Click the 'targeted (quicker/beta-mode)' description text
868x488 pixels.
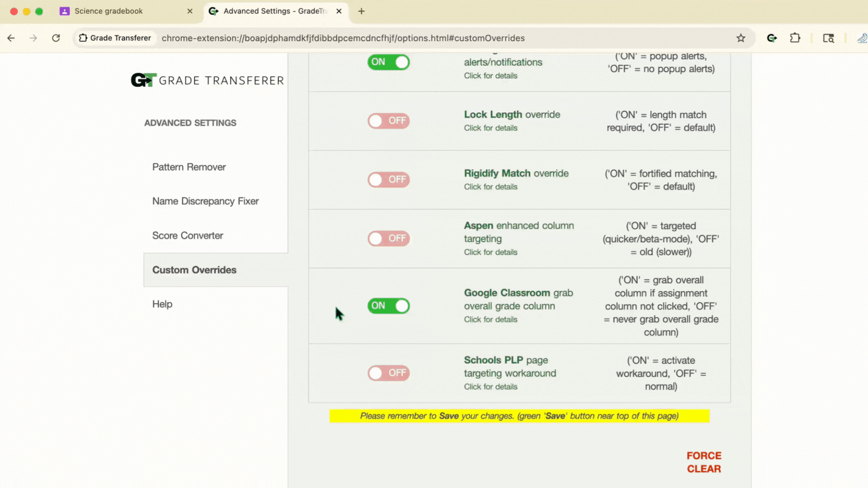661,239
